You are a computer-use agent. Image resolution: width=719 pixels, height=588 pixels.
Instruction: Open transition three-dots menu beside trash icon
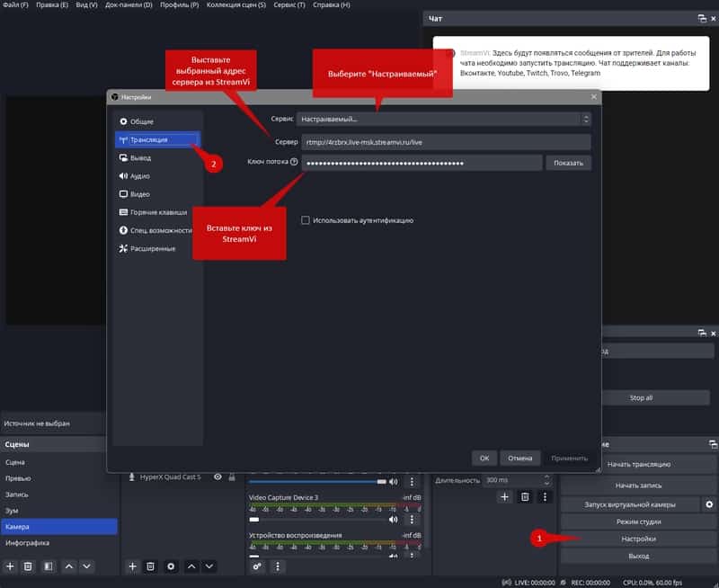(x=545, y=496)
